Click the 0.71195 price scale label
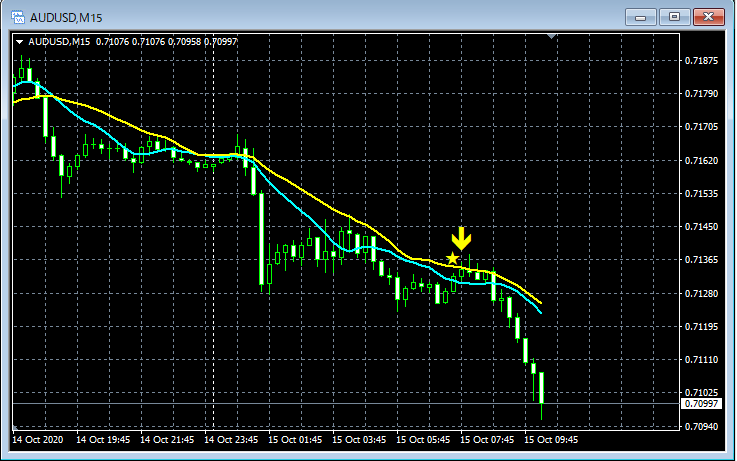 tap(701, 326)
